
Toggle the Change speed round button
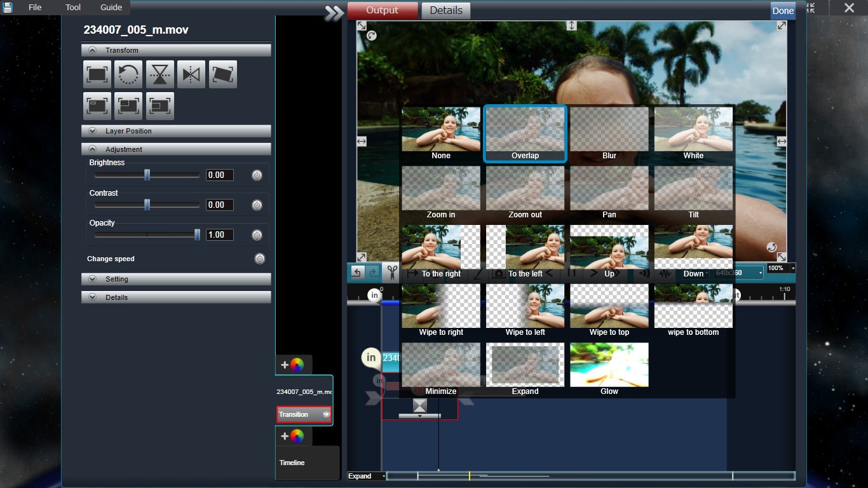[259, 259]
